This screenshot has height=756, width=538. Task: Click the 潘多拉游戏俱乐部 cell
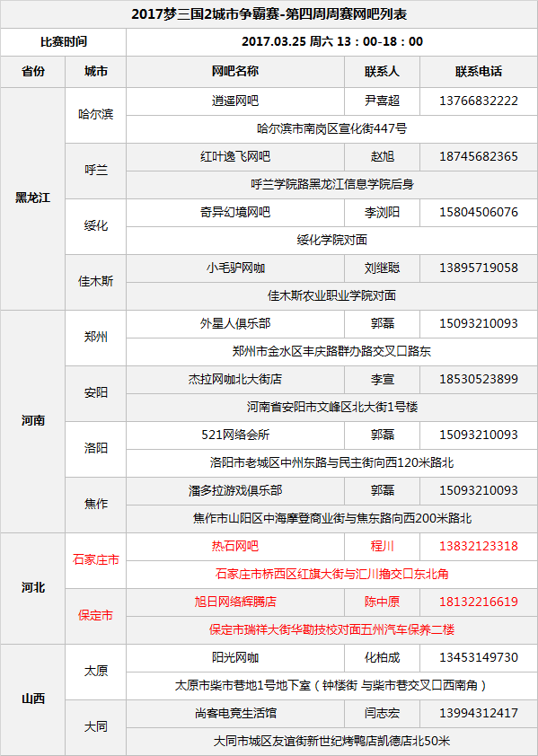(x=235, y=491)
